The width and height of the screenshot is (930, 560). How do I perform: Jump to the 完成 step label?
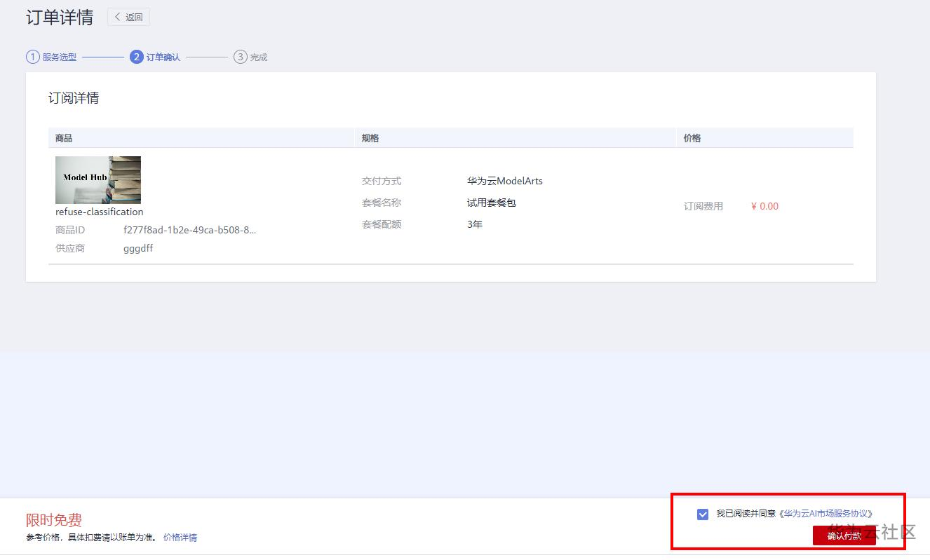coord(259,57)
